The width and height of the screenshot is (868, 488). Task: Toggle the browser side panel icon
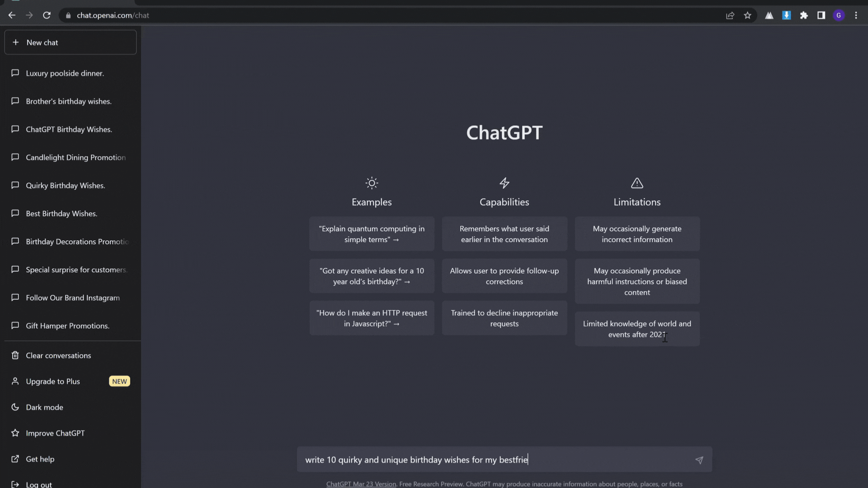coord(821,15)
